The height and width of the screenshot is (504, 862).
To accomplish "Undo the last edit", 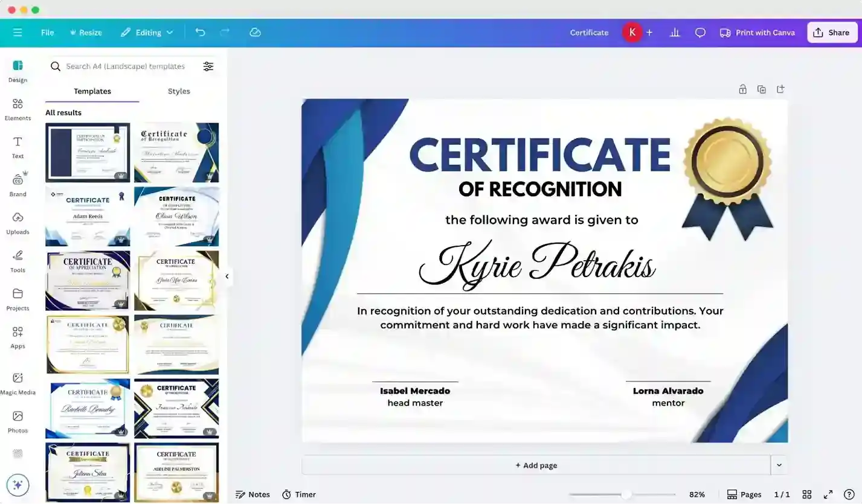I will tap(200, 32).
